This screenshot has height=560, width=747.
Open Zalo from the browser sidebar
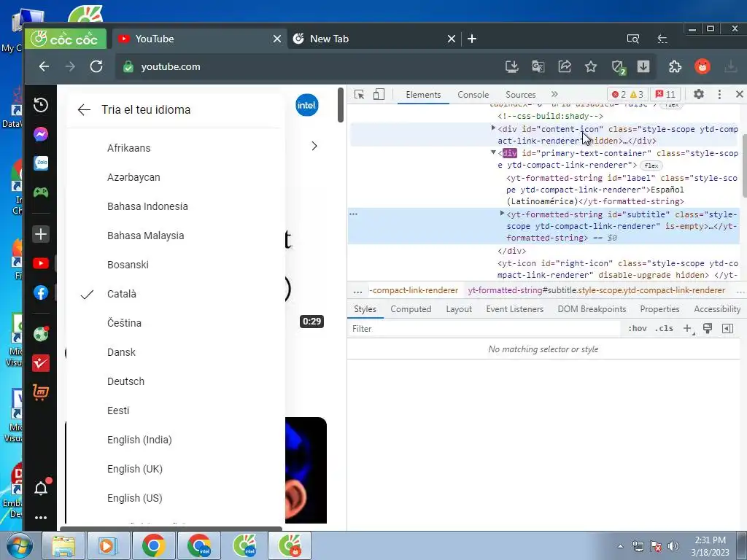(x=41, y=163)
